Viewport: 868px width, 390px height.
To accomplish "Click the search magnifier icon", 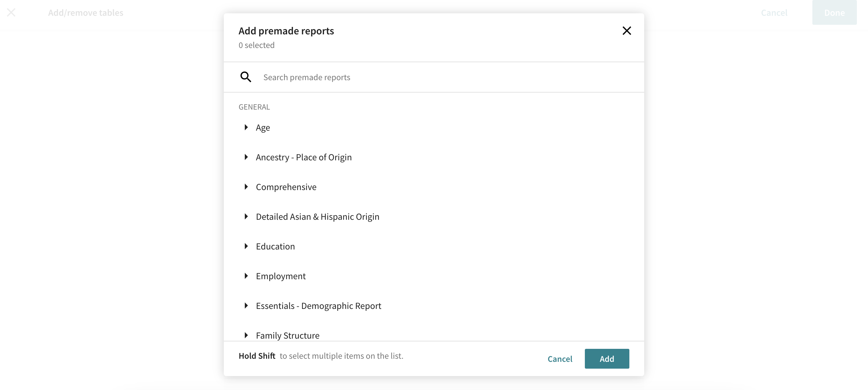I will click(246, 77).
